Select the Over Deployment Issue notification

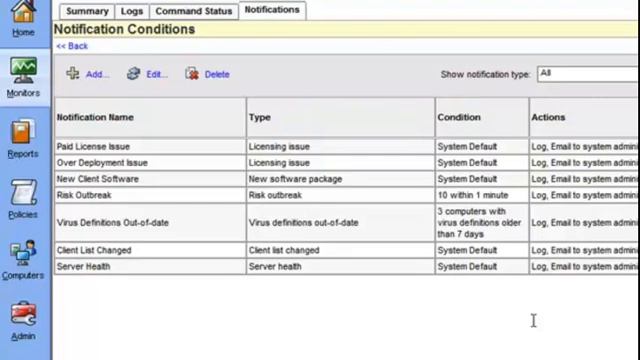(102, 163)
